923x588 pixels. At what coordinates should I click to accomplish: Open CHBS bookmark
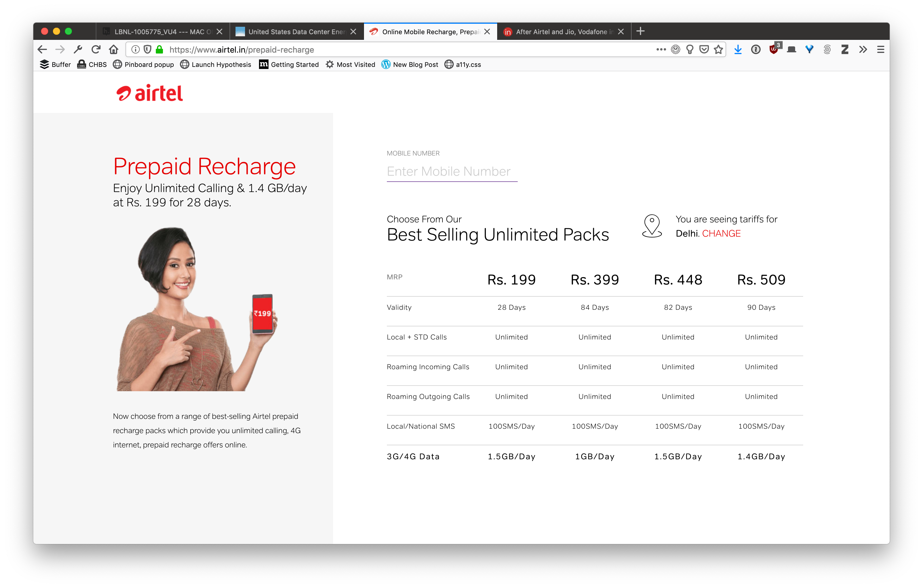tap(92, 65)
